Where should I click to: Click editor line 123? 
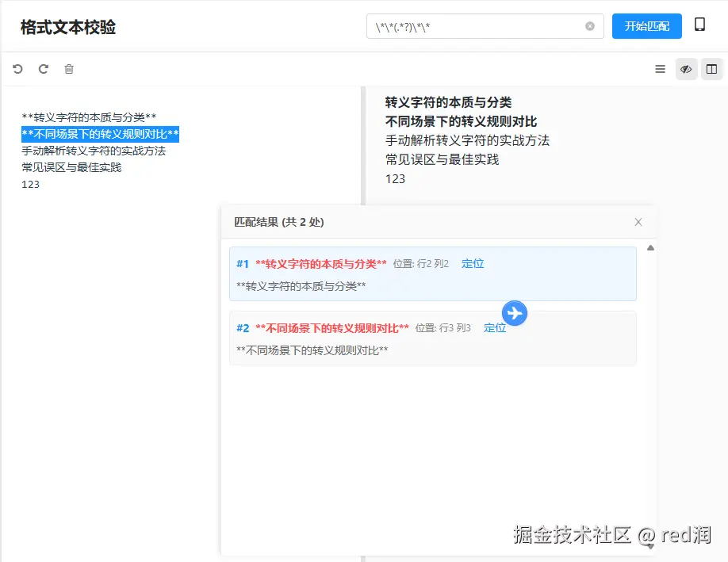pyautogui.click(x=30, y=184)
